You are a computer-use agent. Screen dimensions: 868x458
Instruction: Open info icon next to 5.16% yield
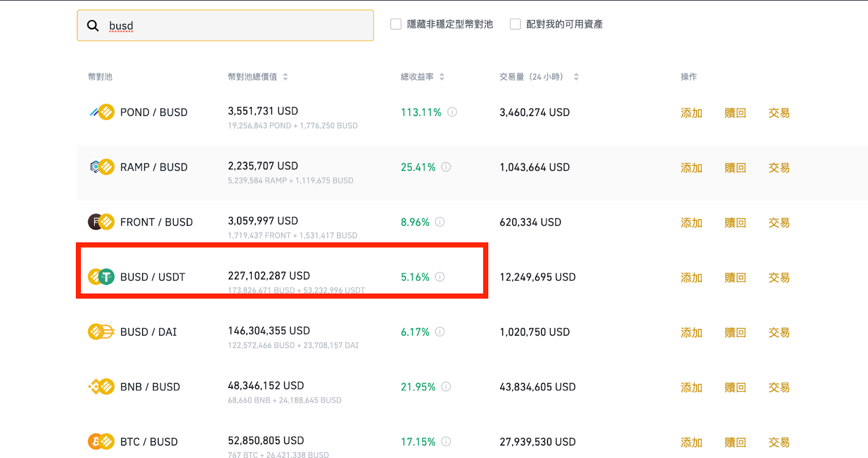tap(440, 277)
